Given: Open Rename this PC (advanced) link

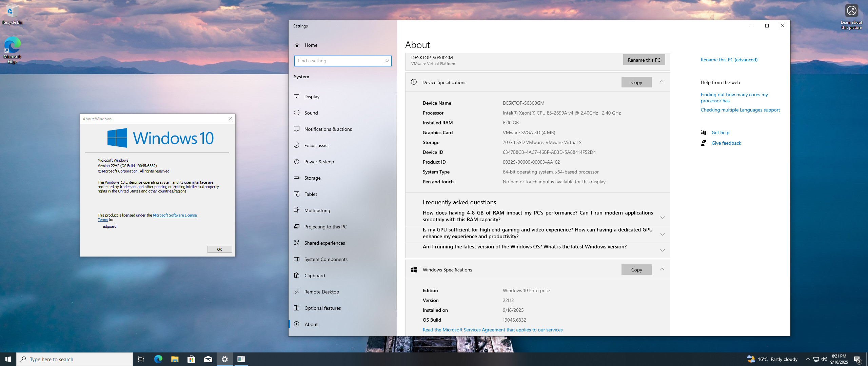Looking at the screenshot, I should point(729,60).
